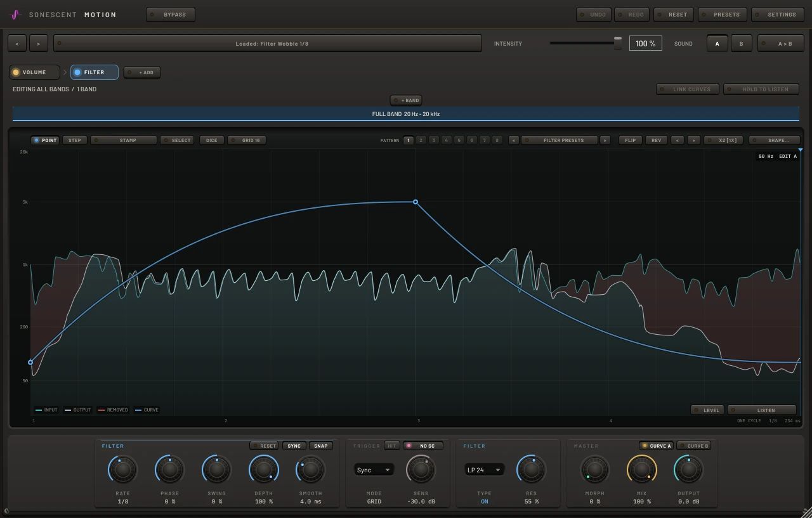Open the Shape menu
This screenshot has height=518, width=812.
coord(774,140)
